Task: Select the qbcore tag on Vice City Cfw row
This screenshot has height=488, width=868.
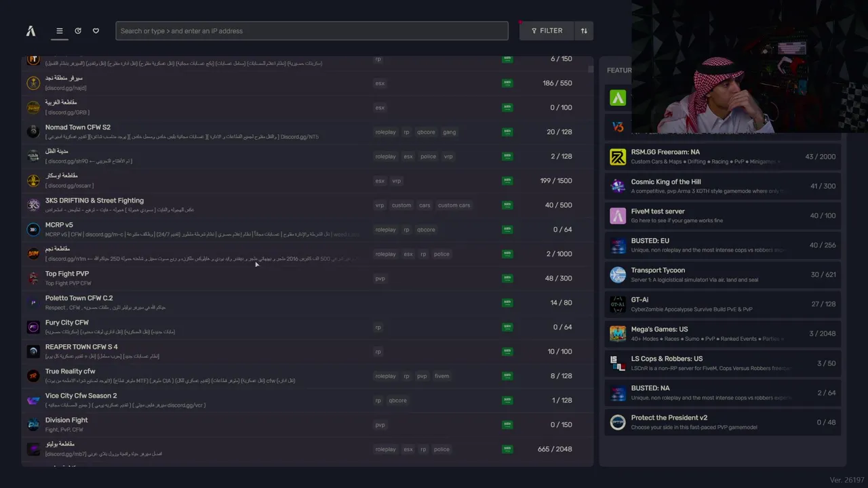Action: (397, 401)
